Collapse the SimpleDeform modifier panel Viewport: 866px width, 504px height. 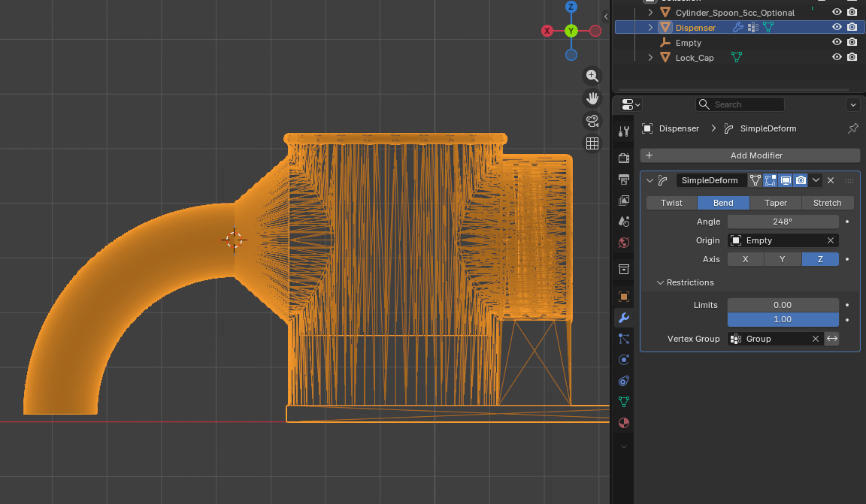(x=649, y=180)
